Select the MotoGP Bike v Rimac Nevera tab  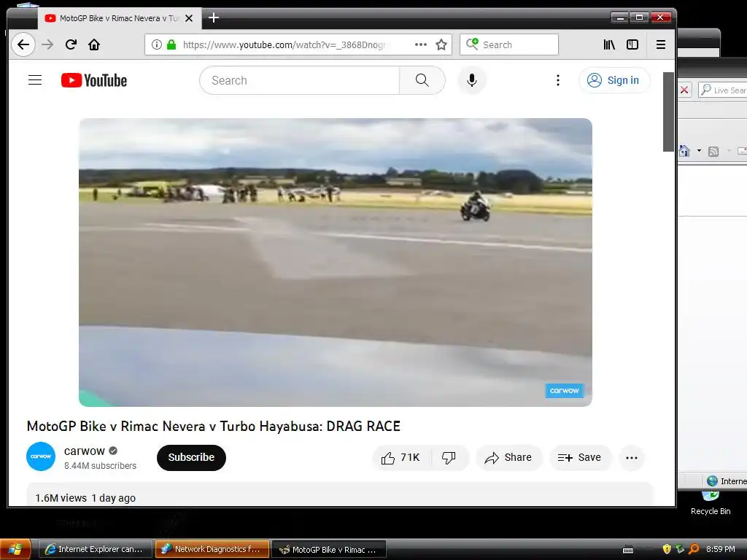coord(119,18)
